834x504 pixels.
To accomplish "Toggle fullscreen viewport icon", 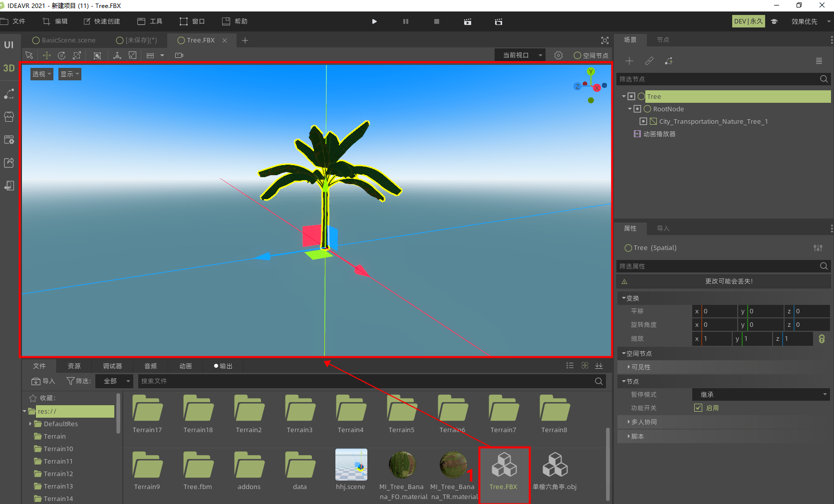I will point(605,40).
